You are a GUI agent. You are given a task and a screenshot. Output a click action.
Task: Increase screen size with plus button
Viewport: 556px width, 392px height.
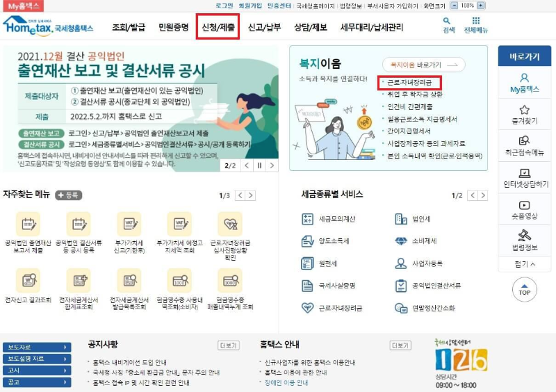[480, 6]
